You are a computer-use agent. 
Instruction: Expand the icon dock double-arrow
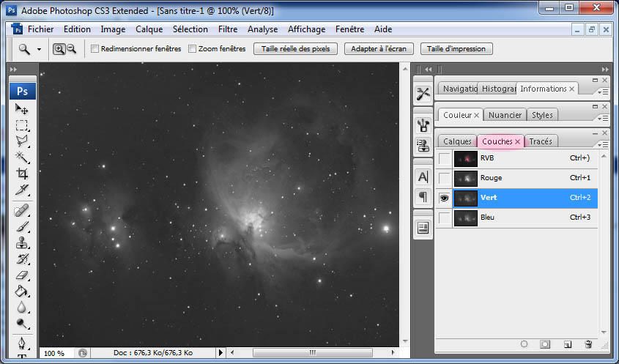click(x=429, y=70)
